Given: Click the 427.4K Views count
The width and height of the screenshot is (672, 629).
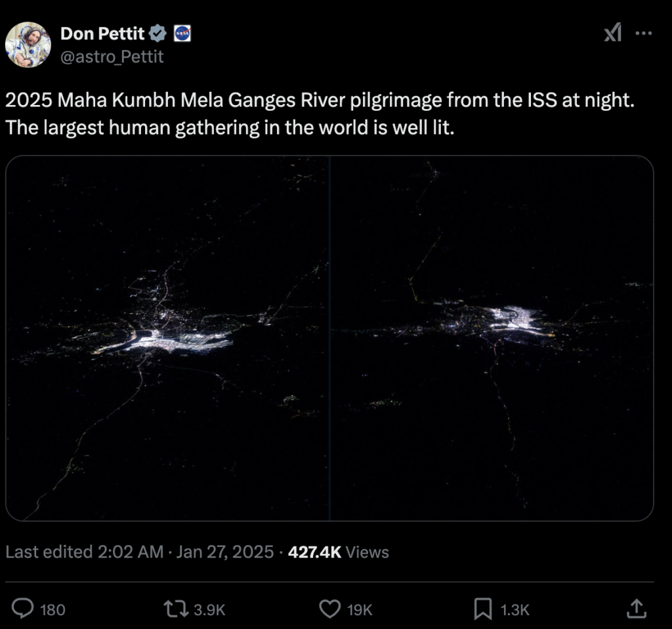Looking at the screenshot, I should point(339,552).
